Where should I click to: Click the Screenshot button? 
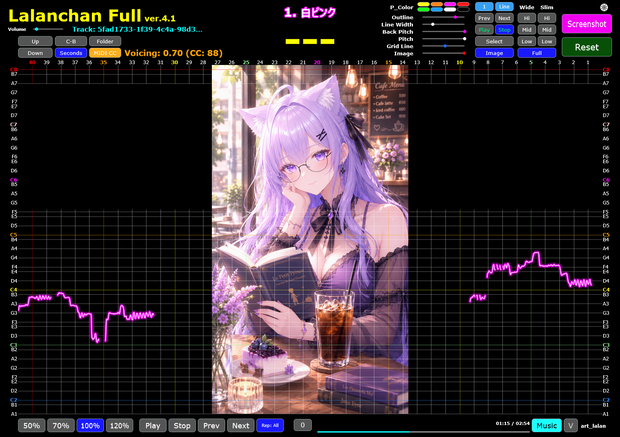point(586,24)
